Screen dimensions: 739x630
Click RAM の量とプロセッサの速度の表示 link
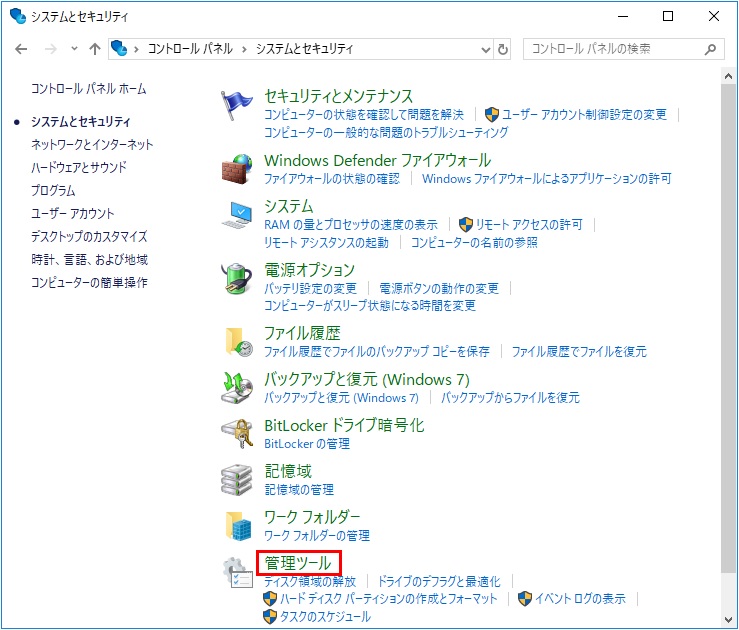351,225
